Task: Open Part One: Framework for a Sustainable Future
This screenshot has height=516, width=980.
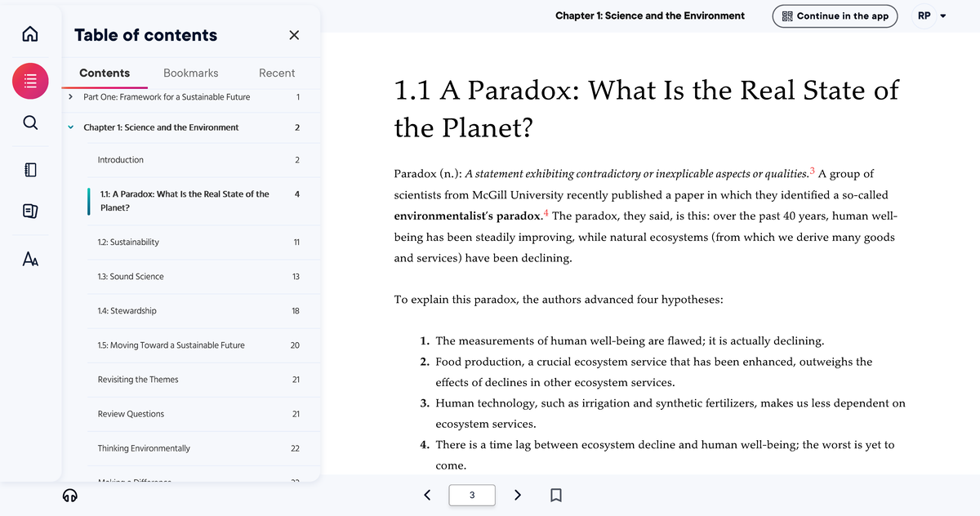Action: [167, 97]
